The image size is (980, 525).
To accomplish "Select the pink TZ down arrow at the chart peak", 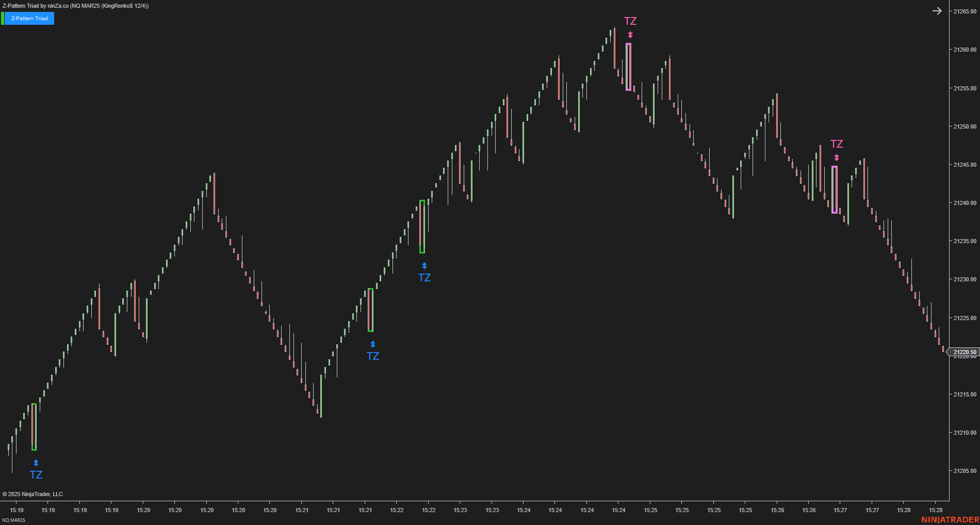I will 630,34.
